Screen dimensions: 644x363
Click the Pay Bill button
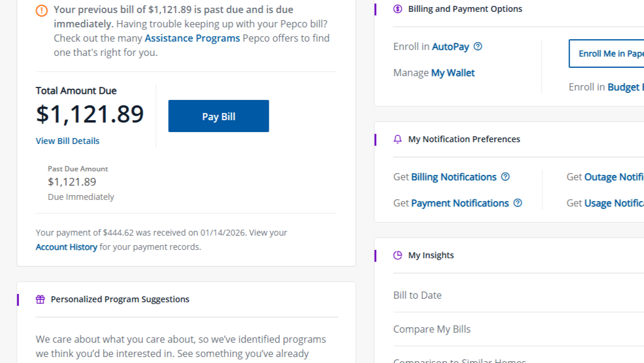218,115
